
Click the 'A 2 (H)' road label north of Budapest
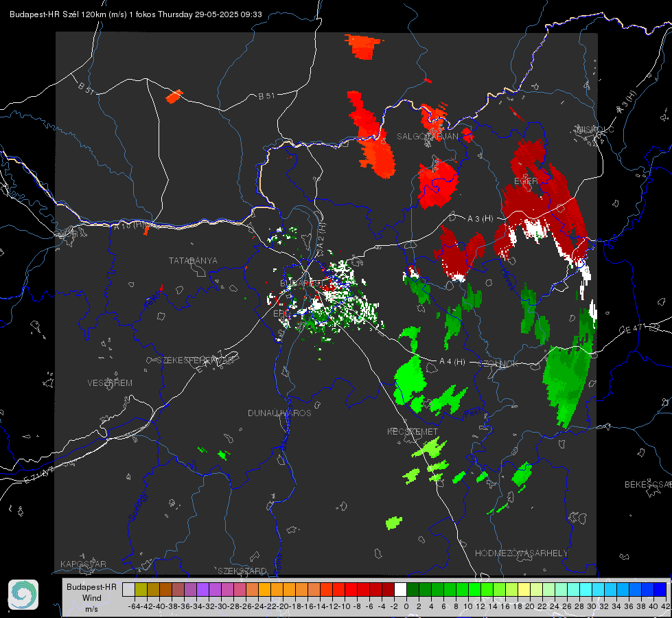tap(321, 235)
